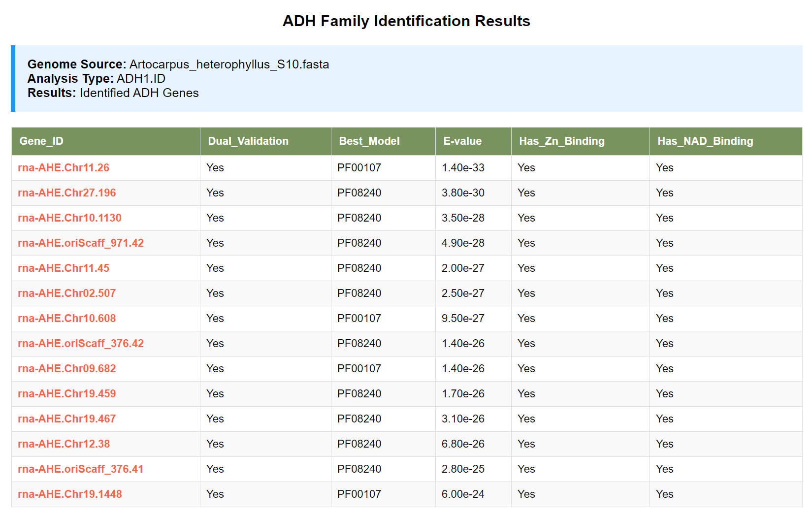This screenshot has height=517, width=812.
Task: Click the E-value column header
Action: (x=462, y=141)
